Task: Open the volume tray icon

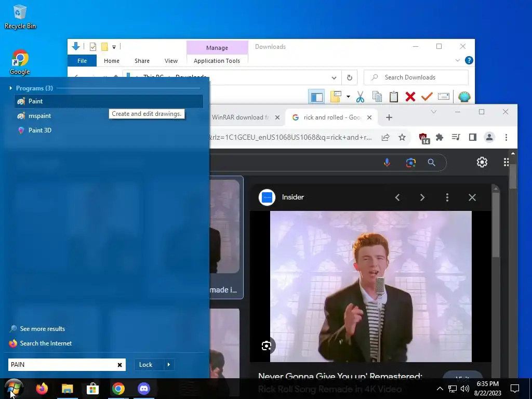Action: 465,389
